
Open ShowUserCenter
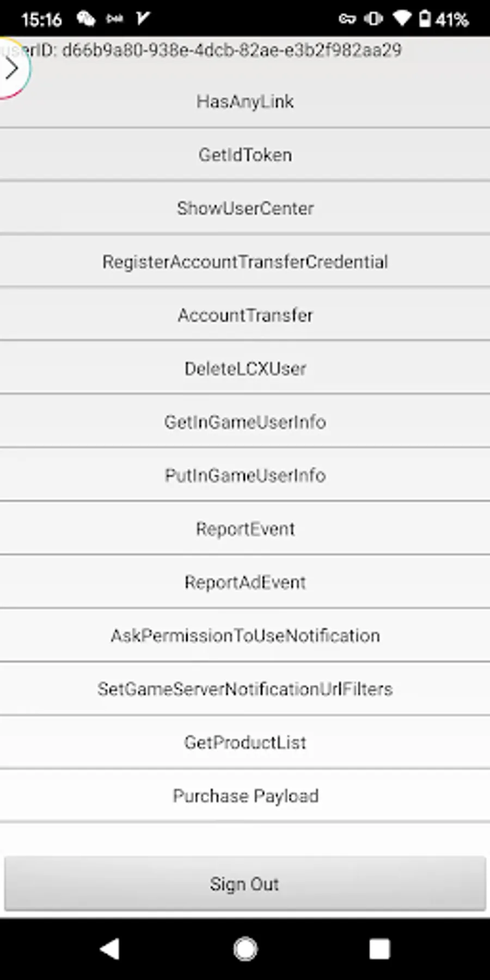(x=245, y=209)
